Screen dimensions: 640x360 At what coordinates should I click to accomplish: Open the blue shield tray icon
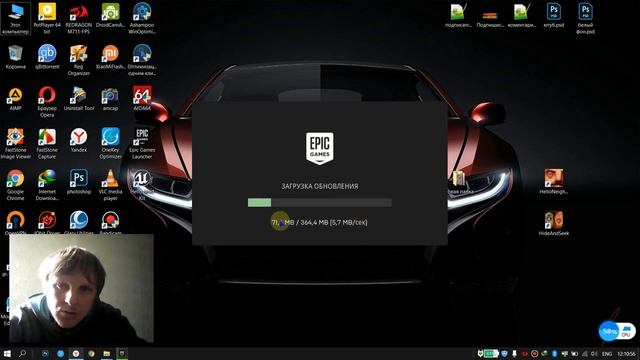click(504, 353)
